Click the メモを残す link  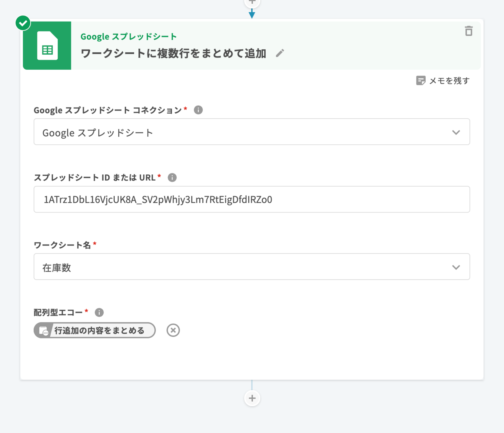point(449,81)
